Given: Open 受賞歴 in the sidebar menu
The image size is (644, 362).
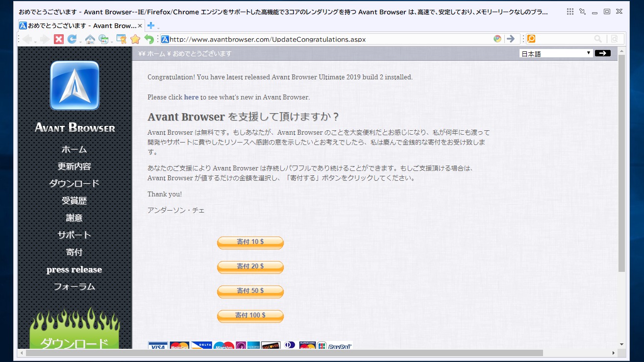Looking at the screenshot, I should [74, 201].
